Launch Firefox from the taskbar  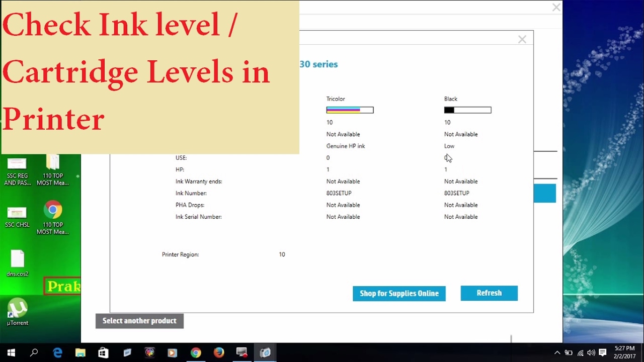coord(218,353)
